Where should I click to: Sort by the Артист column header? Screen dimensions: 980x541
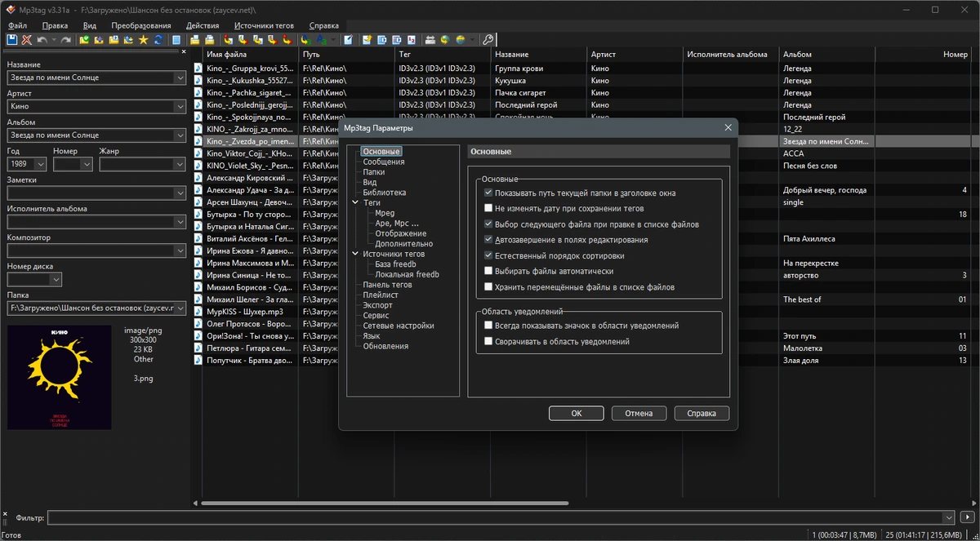[x=635, y=55]
